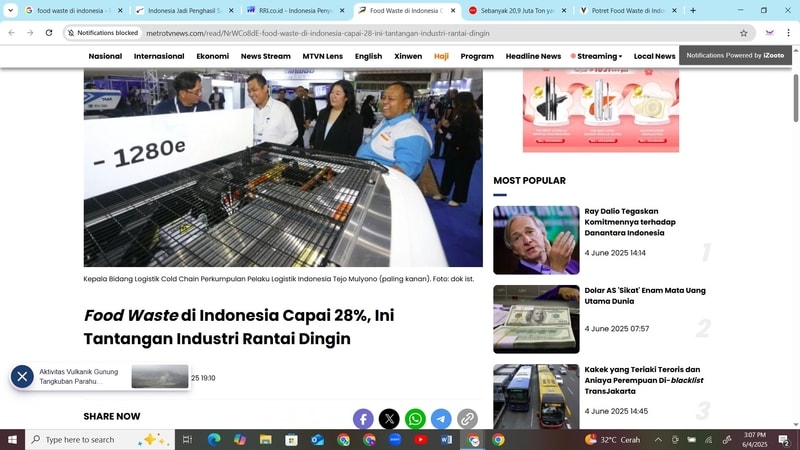This screenshot has height=450, width=800.
Task: Click Windows taskbar search box
Action: pyautogui.click(x=100, y=440)
